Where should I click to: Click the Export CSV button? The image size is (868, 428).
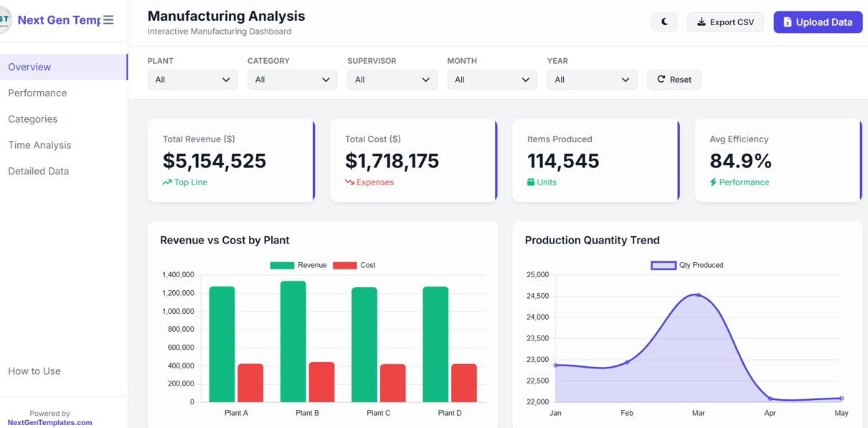725,22
